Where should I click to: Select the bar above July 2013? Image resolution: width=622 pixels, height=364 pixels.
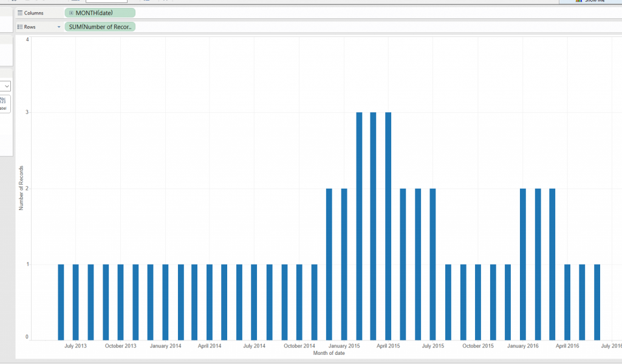click(x=75, y=302)
